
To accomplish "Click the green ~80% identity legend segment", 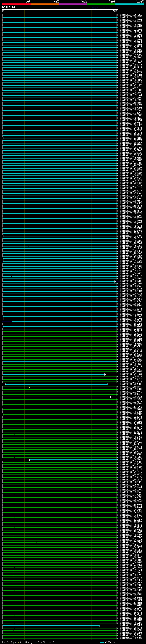I will click(101, 4).
